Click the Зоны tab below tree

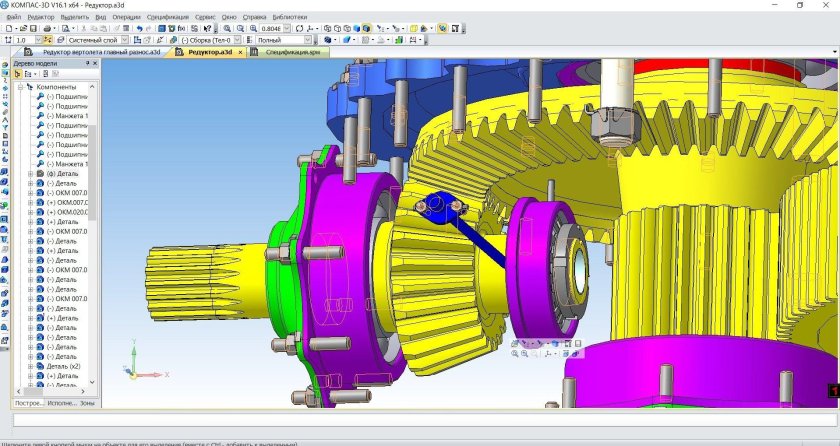(x=87, y=402)
